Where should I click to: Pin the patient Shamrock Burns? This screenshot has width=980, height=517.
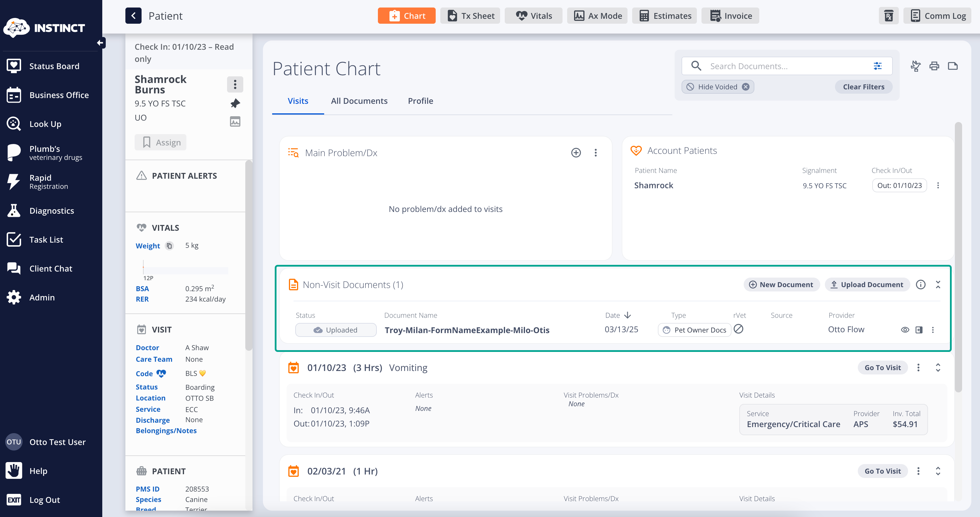pos(235,103)
